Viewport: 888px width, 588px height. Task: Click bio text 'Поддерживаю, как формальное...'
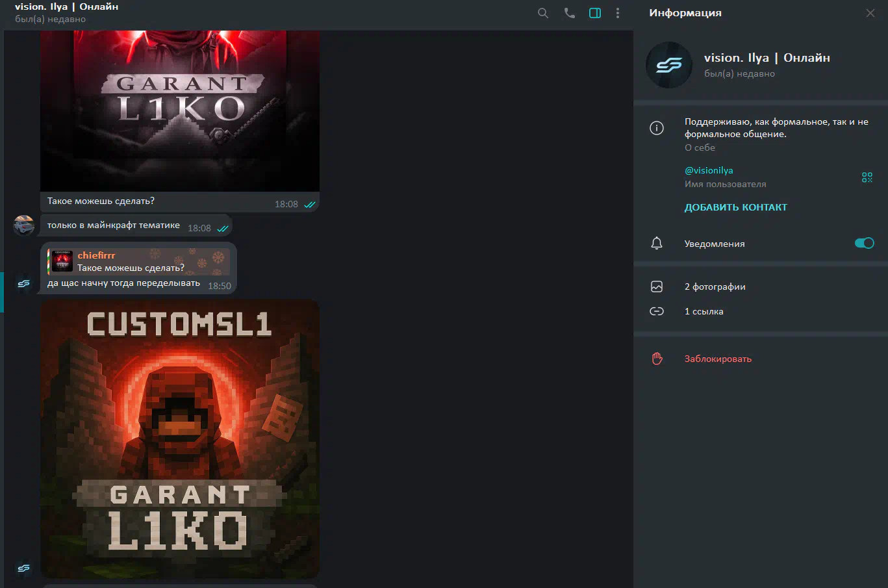[x=776, y=128]
